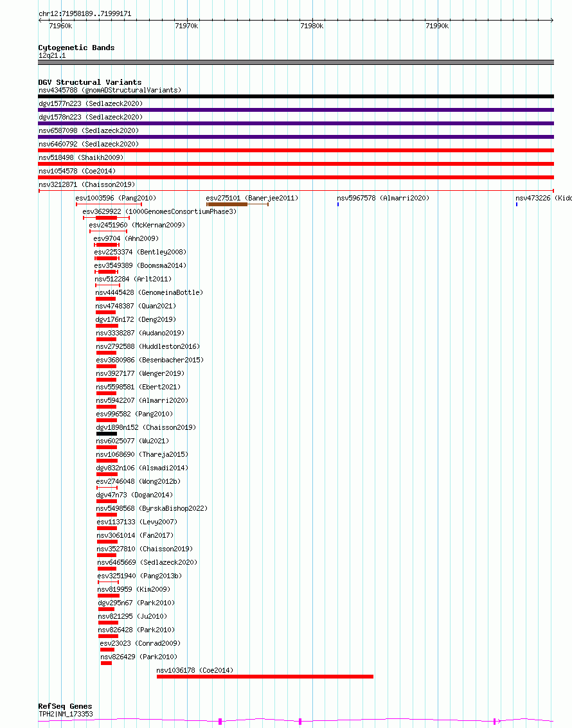The image size is (572, 728).
Task: Select the black nsv4345788 variant bar
Action: 296,96
